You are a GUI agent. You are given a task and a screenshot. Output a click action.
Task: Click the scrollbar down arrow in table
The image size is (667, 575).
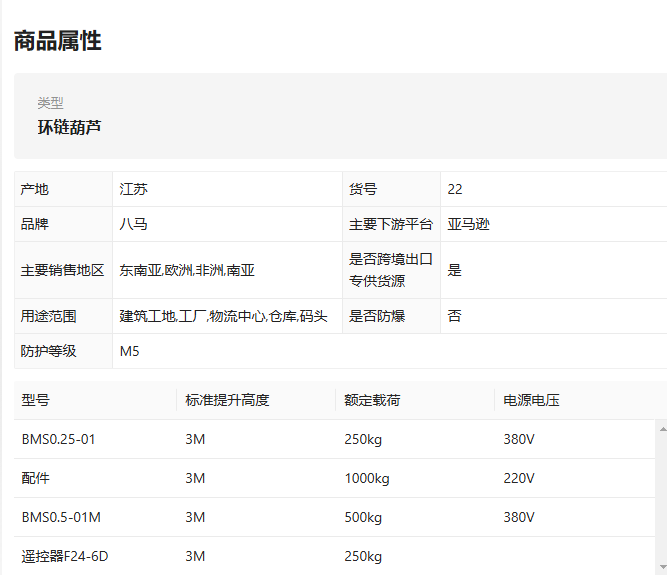662,566
